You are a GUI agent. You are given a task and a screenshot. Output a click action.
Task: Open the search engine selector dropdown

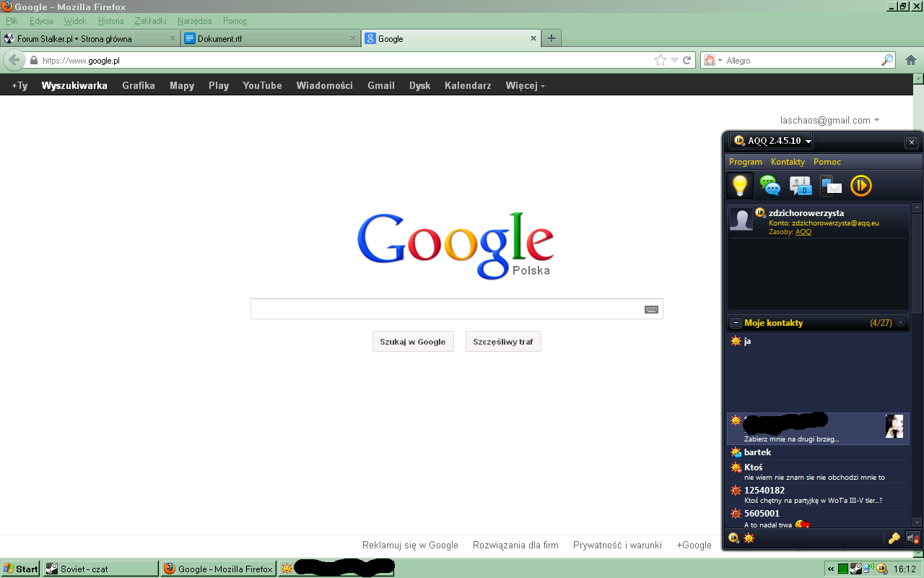click(713, 61)
